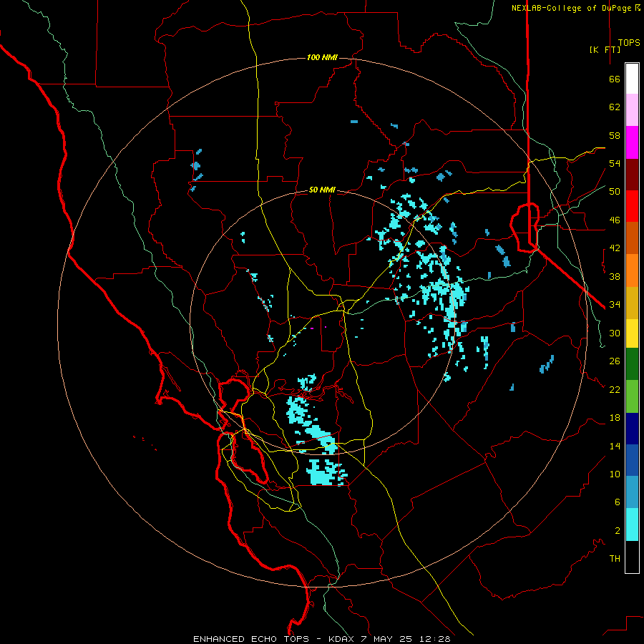
Task: Click the legend value 58
Action: (615, 135)
